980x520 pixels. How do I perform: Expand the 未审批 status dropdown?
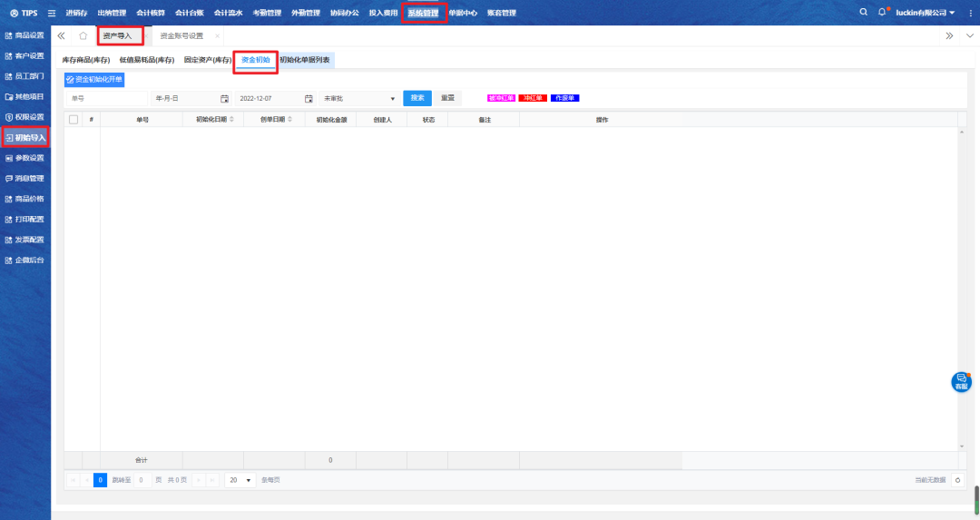[392, 98]
